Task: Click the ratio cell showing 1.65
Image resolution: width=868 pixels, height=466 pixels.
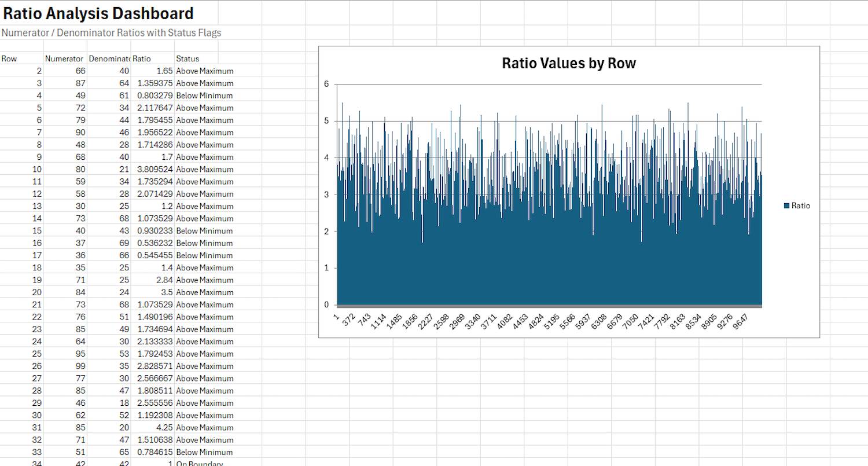Action: click(x=153, y=71)
